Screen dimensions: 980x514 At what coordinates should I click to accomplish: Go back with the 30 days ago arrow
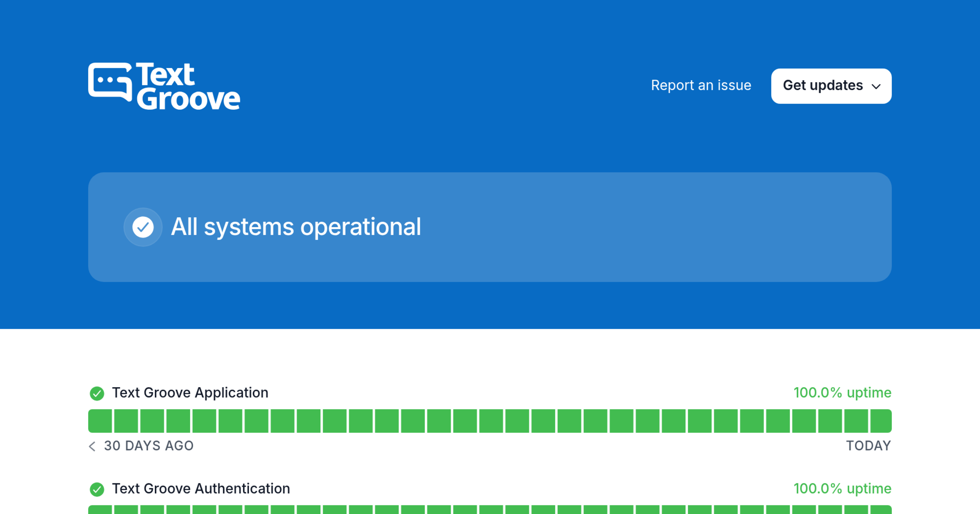pos(92,446)
